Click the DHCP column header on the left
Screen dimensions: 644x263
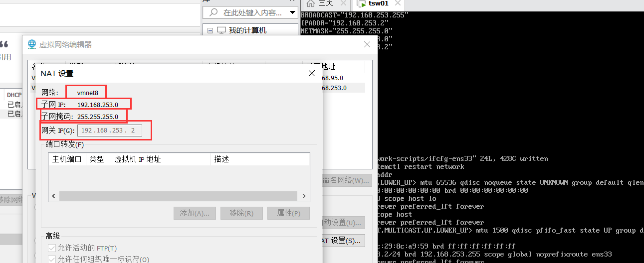pyautogui.click(x=14, y=95)
